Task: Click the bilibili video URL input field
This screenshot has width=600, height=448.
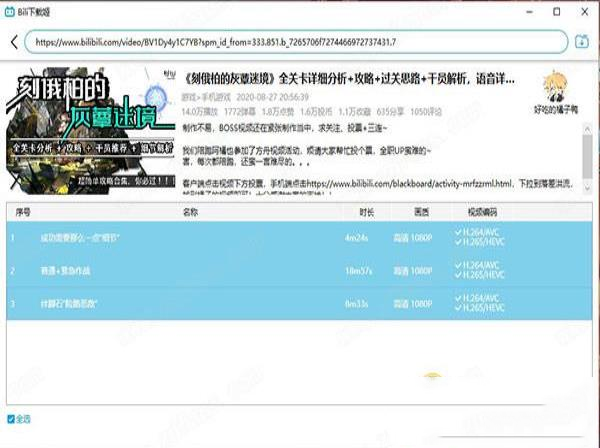Action: point(298,42)
